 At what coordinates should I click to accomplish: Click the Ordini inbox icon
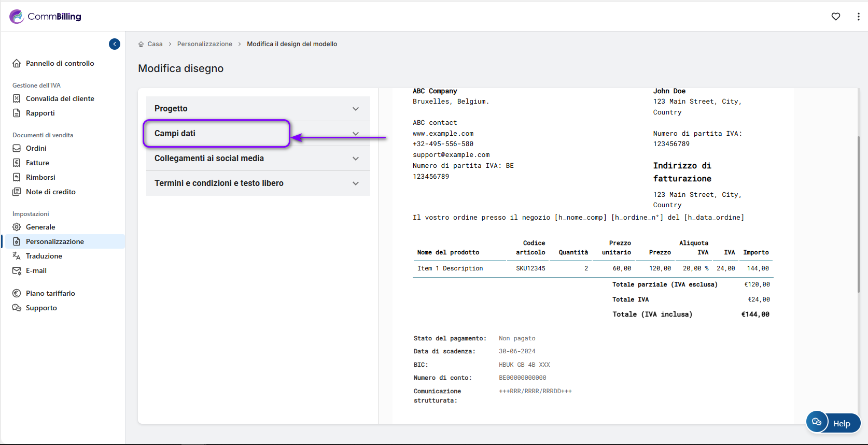coord(17,148)
